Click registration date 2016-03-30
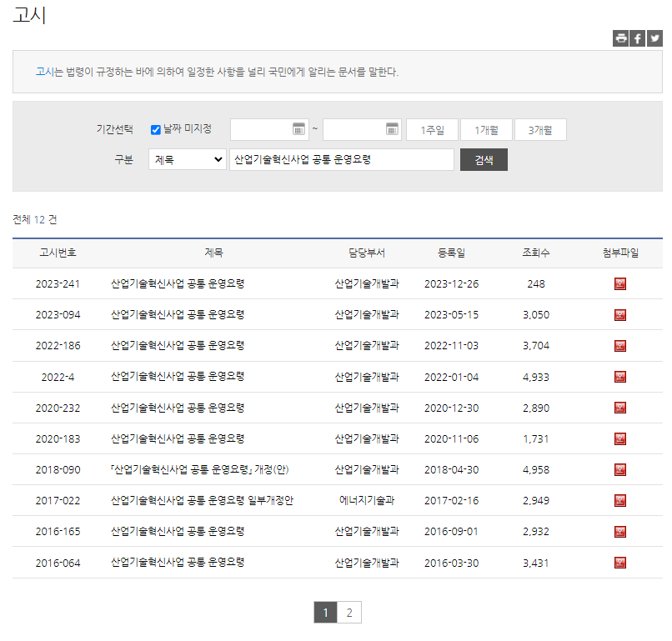672x641 pixels. [451, 563]
